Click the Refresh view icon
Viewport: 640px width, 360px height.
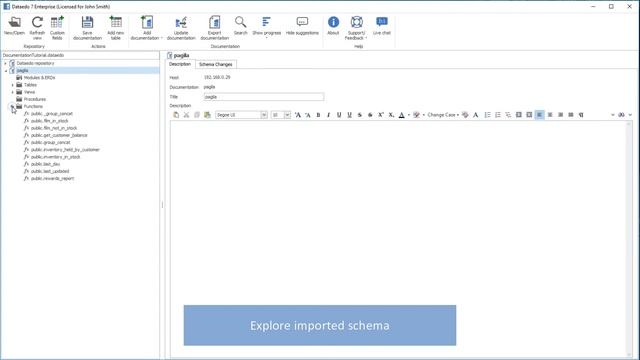[37, 23]
